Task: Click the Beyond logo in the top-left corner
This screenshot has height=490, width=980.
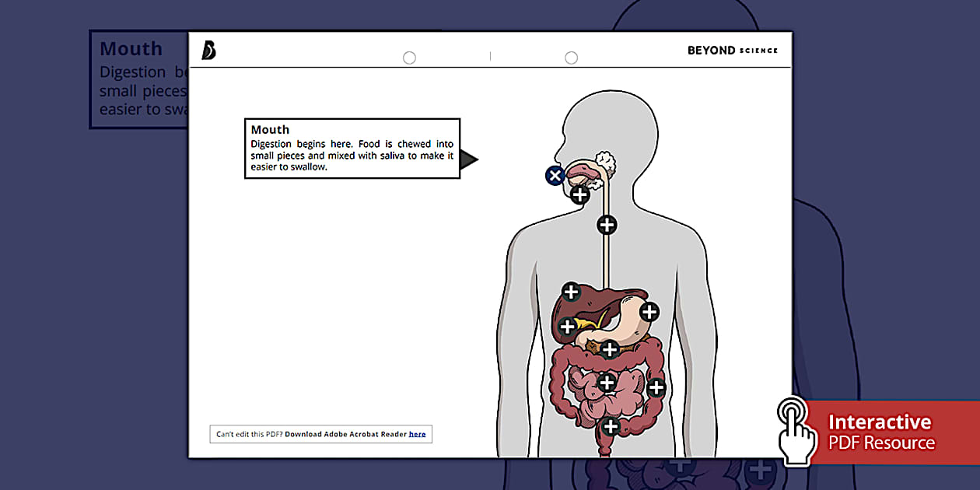Action: 208,48
